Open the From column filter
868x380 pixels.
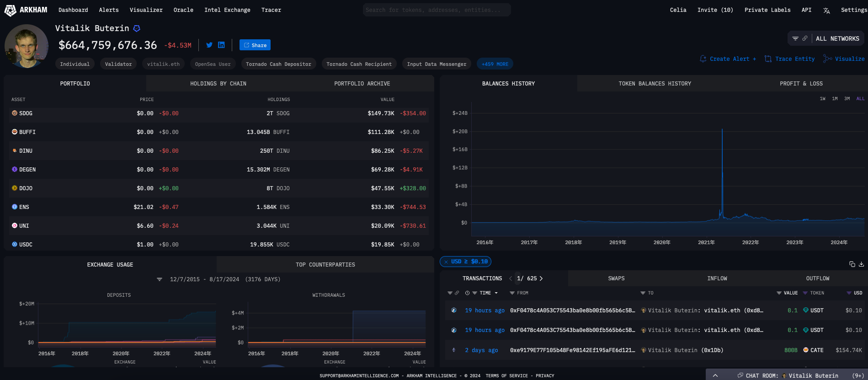click(512, 293)
